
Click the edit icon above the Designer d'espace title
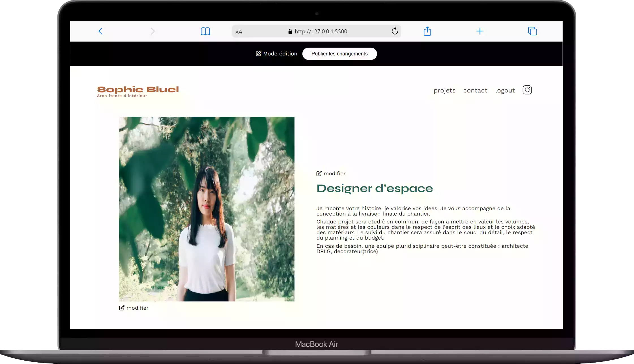point(319,173)
